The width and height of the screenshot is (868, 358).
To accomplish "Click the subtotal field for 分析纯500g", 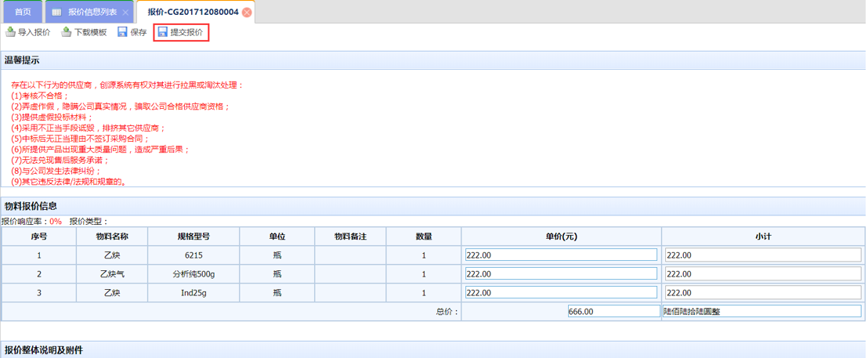I will (762, 273).
